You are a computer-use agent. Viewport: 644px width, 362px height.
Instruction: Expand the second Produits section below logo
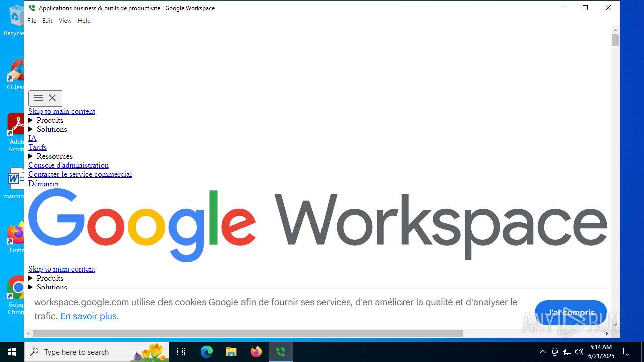pos(46,278)
